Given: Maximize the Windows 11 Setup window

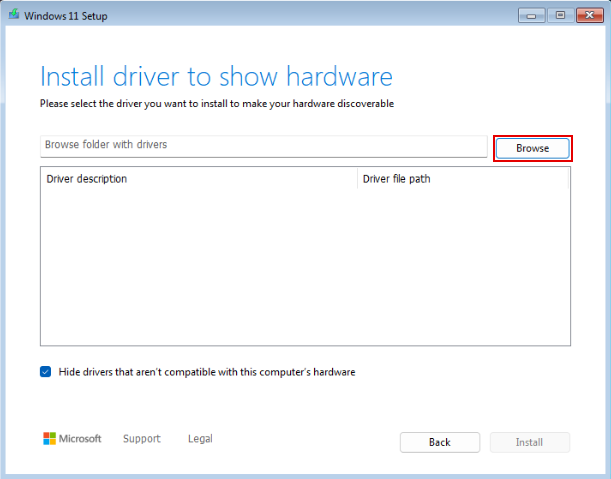Looking at the screenshot, I should click(x=559, y=15).
